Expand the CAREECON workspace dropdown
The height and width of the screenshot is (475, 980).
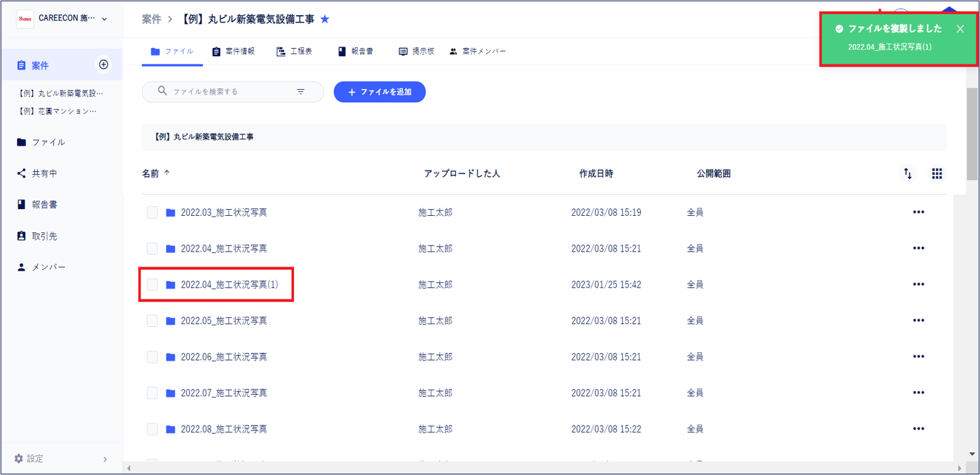104,19
